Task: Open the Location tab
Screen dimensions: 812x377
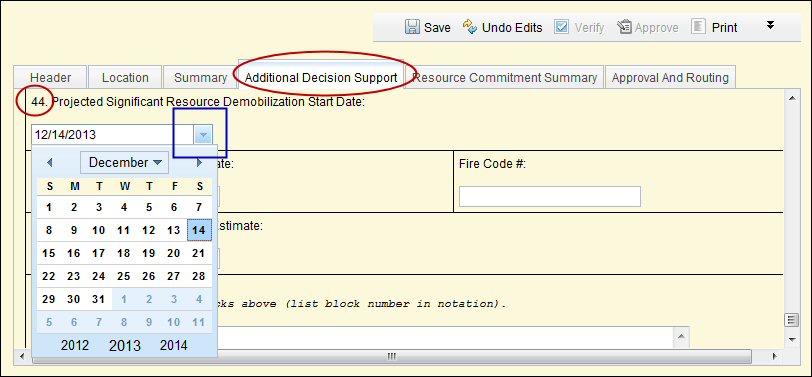Action: (125, 78)
